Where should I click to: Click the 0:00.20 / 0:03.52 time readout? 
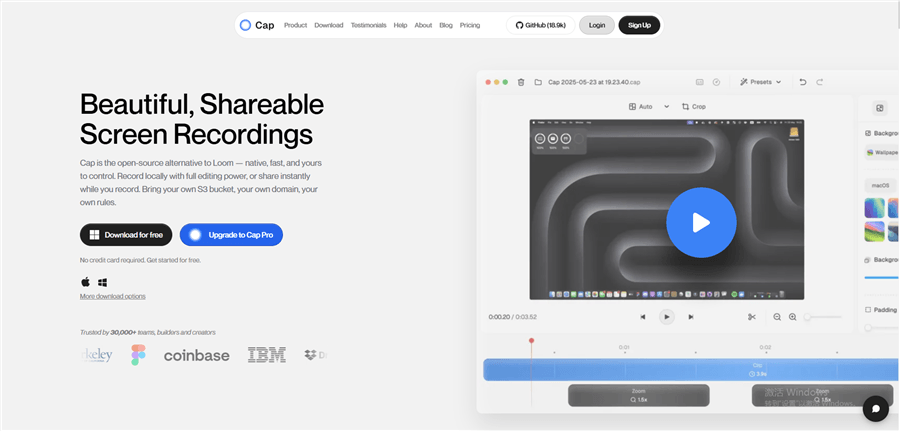point(513,317)
